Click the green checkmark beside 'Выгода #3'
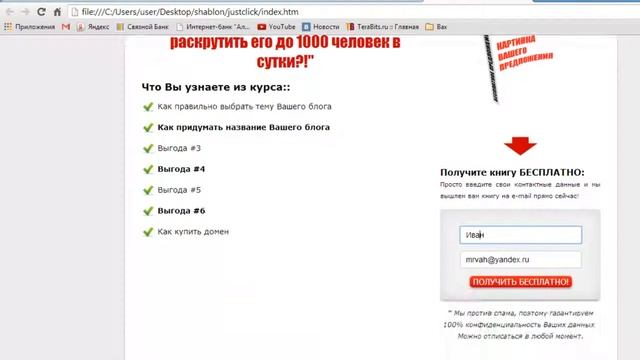 pyautogui.click(x=148, y=148)
